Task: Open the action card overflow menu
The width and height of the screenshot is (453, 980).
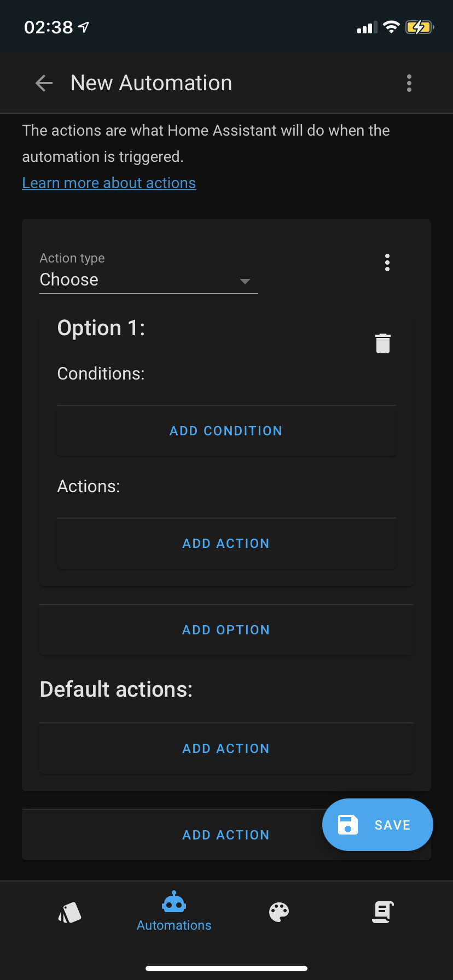Action: (387, 262)
